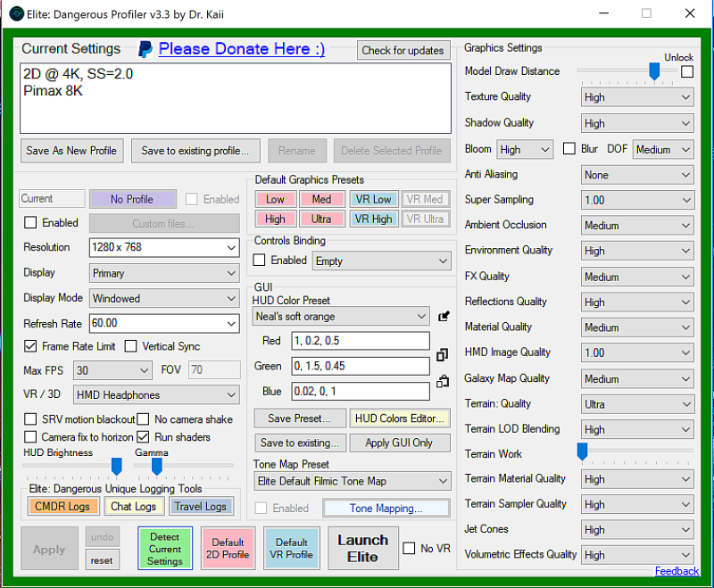
Task: Expand the VR / 3D dropdown
Action: (156, 395)
